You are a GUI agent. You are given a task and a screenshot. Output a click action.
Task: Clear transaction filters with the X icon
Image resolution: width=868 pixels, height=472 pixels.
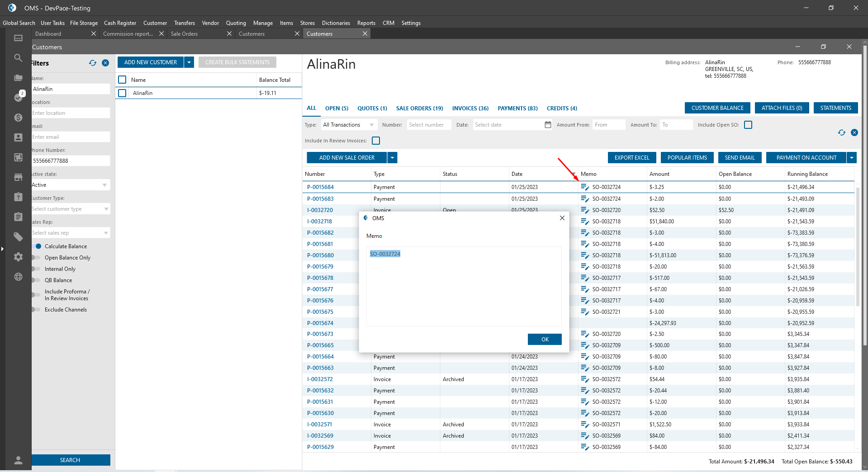pos(854,132)
